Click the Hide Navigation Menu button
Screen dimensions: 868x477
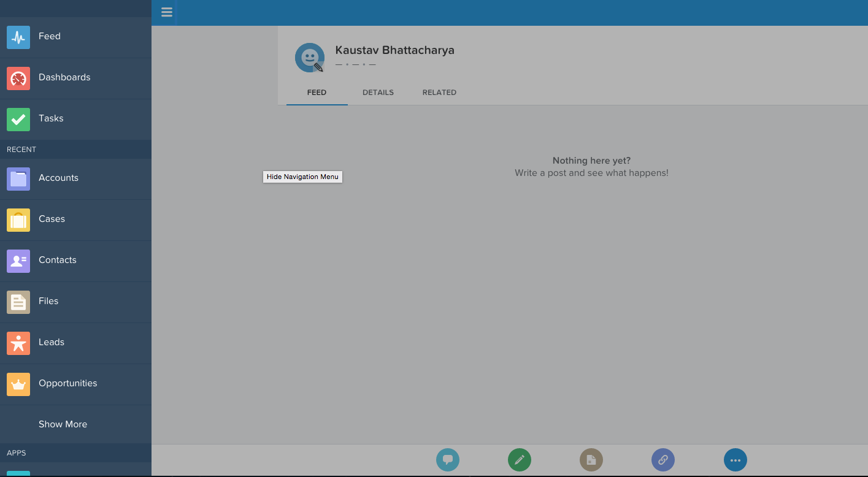click(x=302, y=177)
